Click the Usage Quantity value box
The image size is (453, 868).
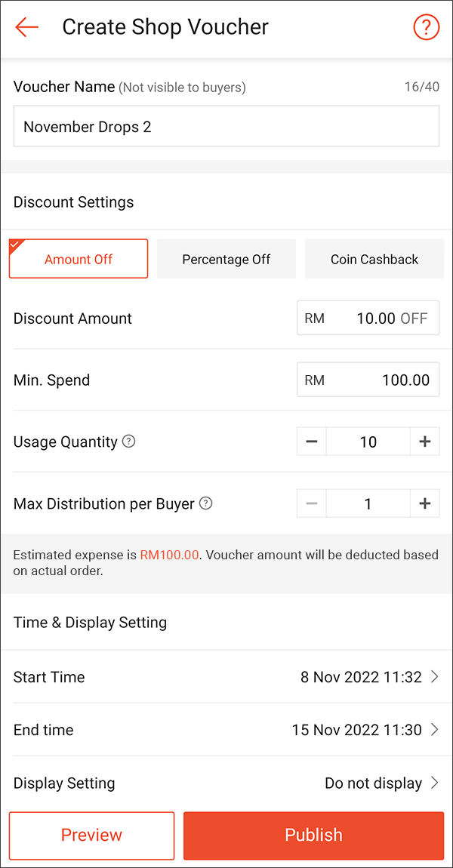[368, 442]
